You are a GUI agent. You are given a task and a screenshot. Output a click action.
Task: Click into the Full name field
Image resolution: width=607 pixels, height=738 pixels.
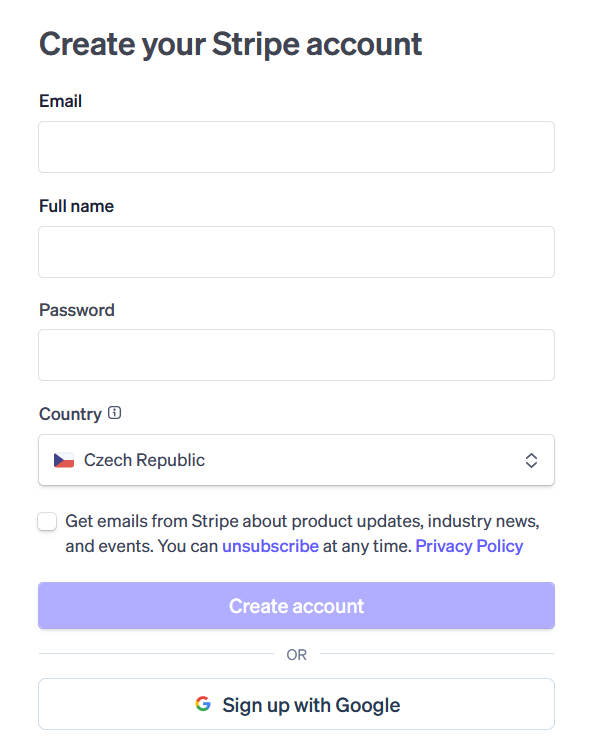296,252
